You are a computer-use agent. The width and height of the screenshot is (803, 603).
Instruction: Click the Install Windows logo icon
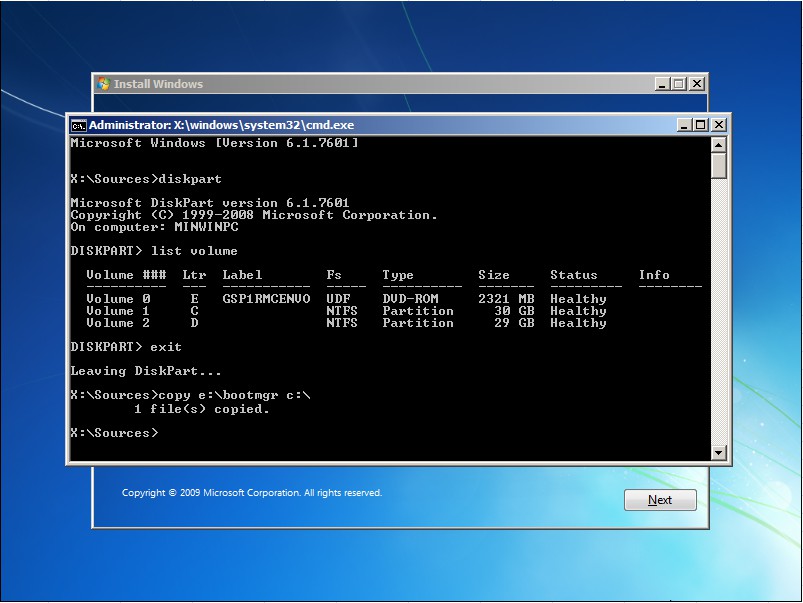[x=103, y=84]
